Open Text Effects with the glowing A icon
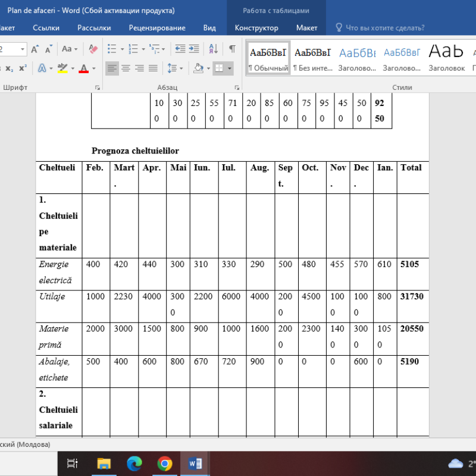 coord(42,68)
